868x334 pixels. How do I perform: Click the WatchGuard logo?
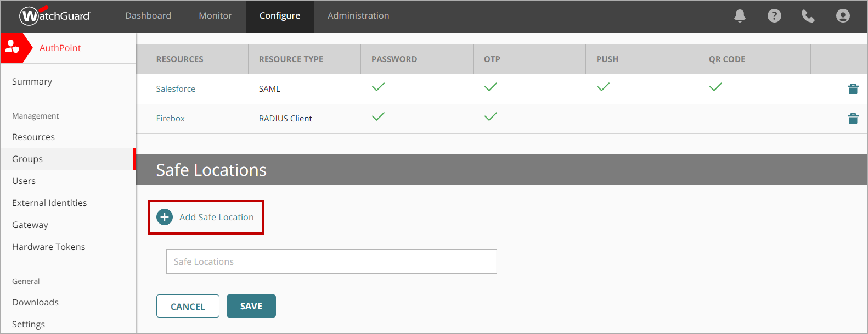[x=55, y=16]
